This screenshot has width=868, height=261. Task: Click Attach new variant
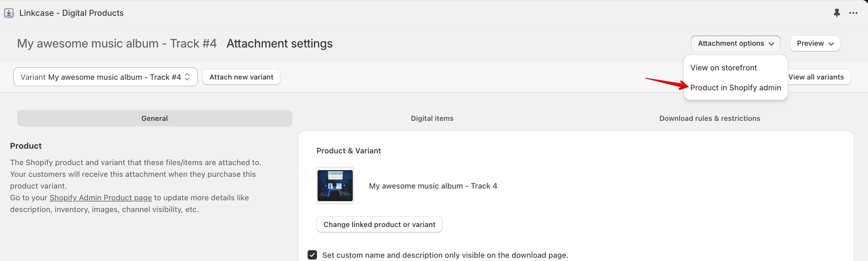[241, 77]
